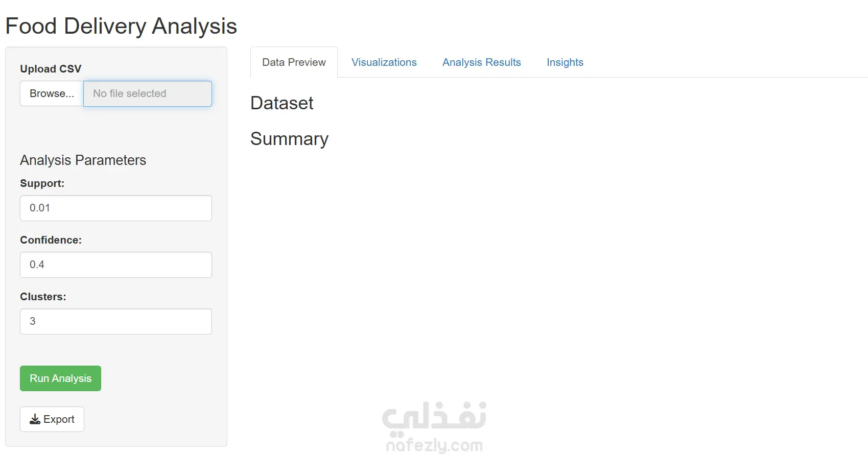The height and width of the screenshot is (455, 868).
Task: Click the Dataset heading
Action: (x=281, y=103)
